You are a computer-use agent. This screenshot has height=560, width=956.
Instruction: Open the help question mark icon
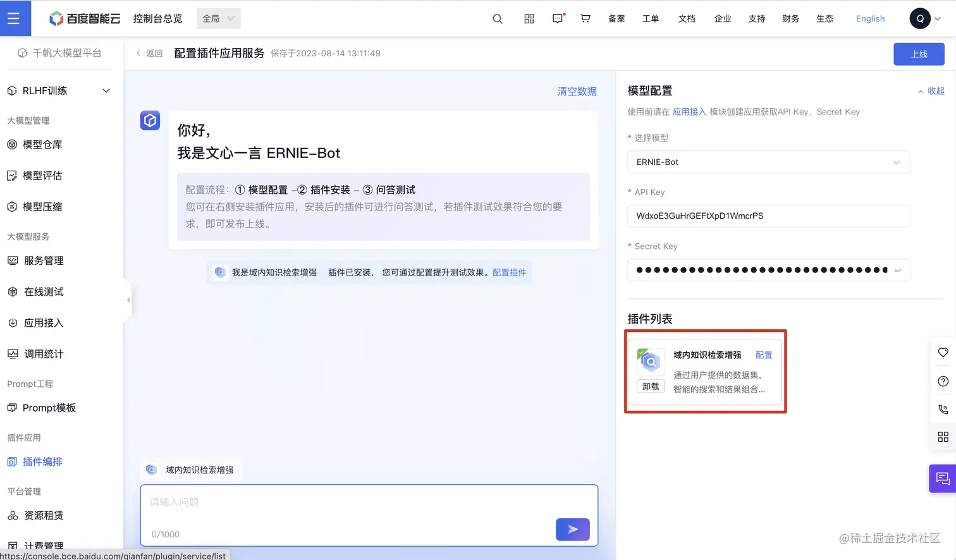943,381
